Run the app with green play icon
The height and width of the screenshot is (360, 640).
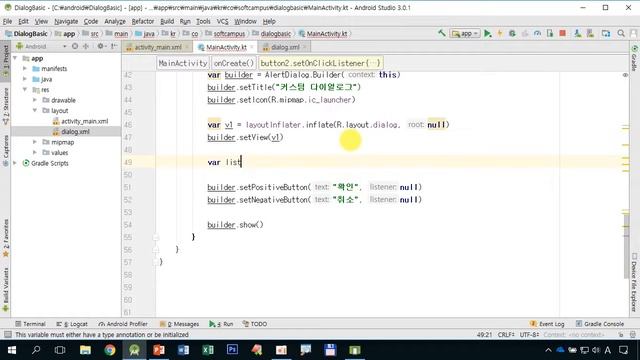(x=487, y=33)
